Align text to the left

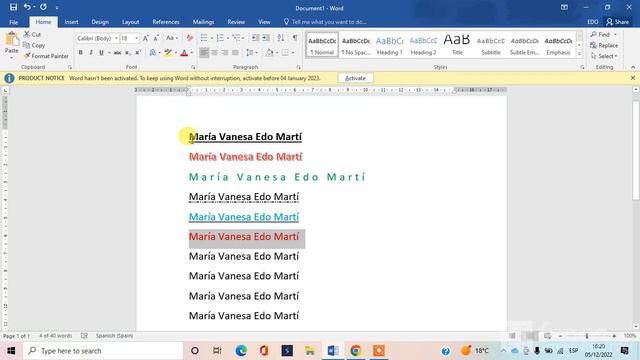[204, 52]
